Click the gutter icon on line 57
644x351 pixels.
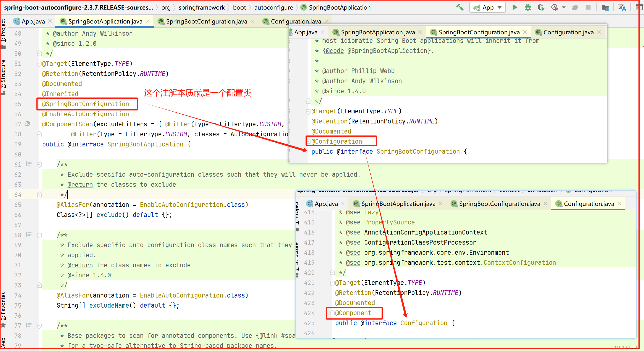click(27, 124)
